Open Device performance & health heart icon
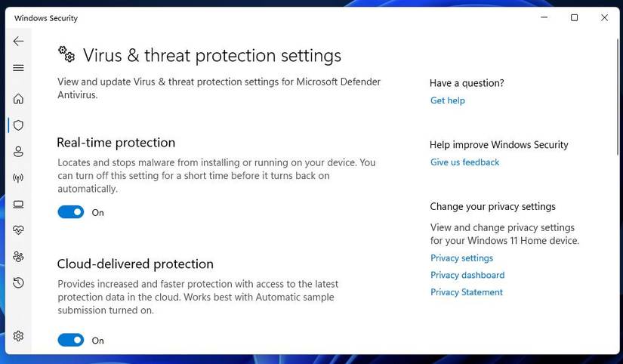The height and width of the screenshot is (364, 623). coord(18,230)
